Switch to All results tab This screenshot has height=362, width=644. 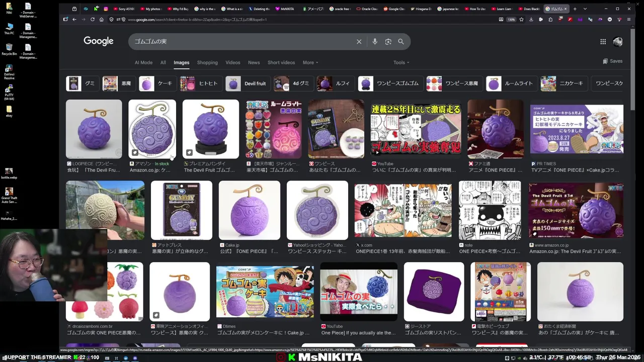(x=163, y=63)
